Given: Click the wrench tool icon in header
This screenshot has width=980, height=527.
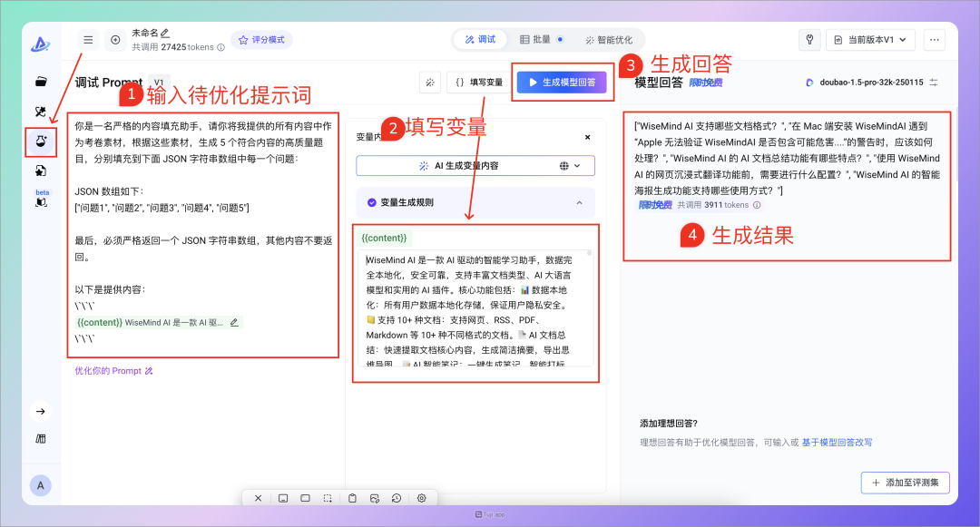Looking at the screenshot, I should [808, 40].
